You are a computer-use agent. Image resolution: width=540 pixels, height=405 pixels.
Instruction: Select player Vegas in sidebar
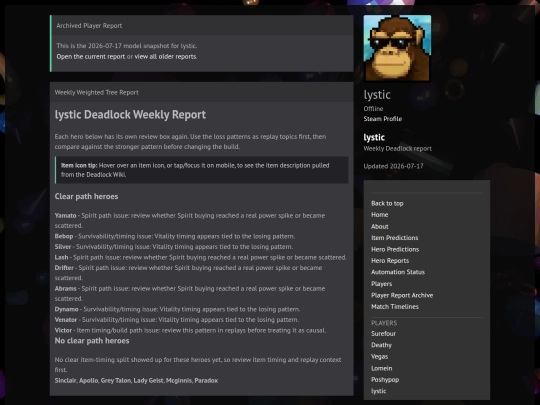point(379,356)
